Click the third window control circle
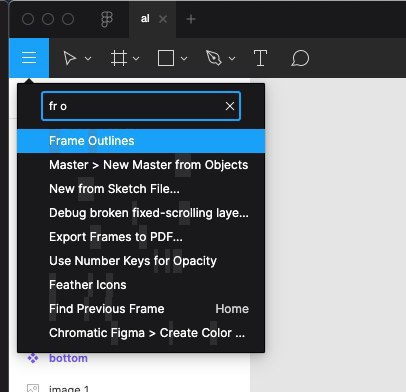 click(x=68, y=19)
